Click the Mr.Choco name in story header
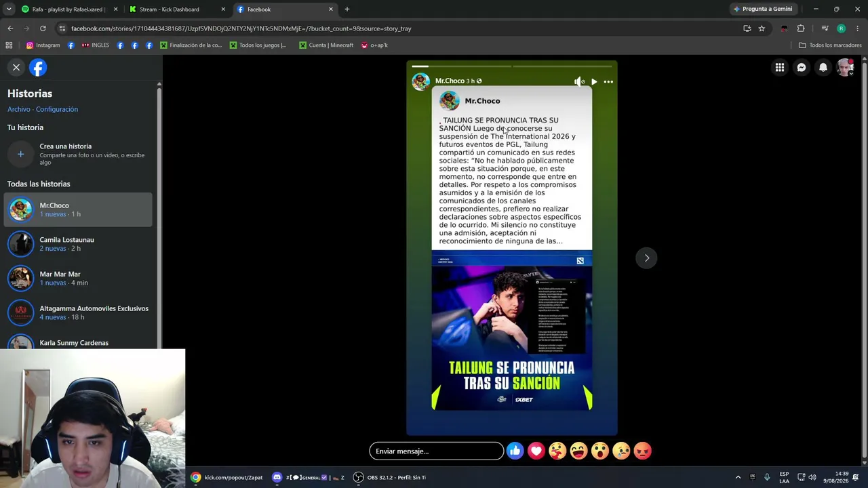This screenshot has height=488, width=868. coord(450,81)
